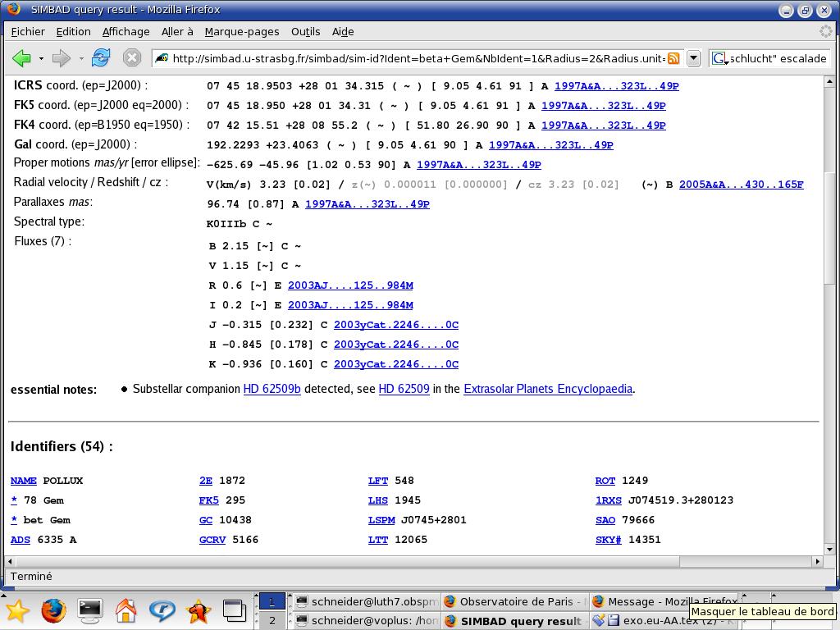Open the Affichage menu
The height and width of the screenshot is (630, 840).
click(x=126, y=31)
